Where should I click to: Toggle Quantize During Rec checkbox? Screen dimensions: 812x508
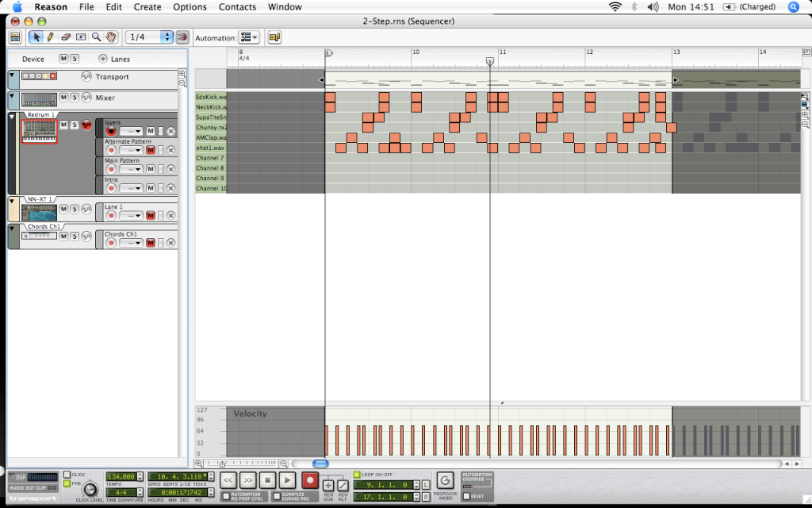tap(276, 495)
